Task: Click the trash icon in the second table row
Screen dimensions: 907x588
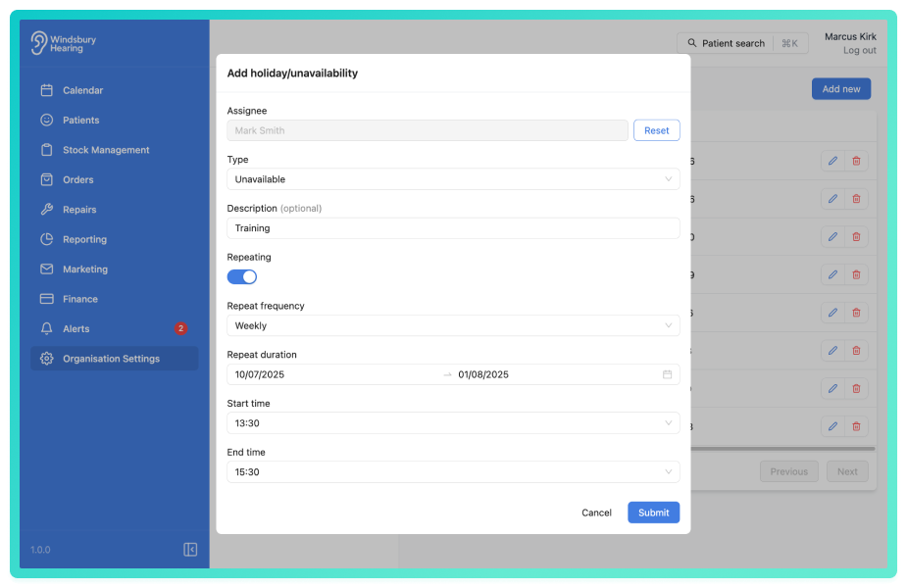Action: pyautogui.click(x=856, y=199)
